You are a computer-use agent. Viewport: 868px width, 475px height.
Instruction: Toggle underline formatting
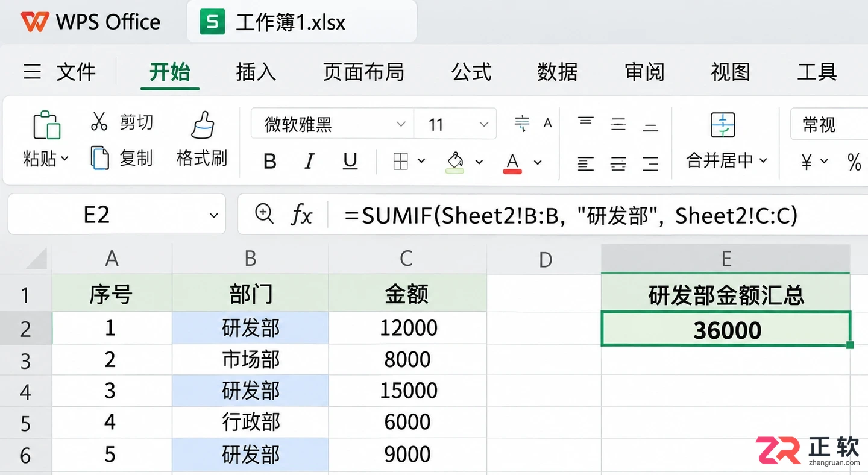[350, 162]
